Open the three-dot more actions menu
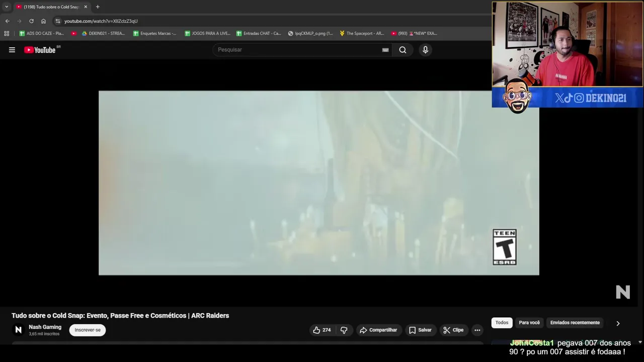 (477, 330)
